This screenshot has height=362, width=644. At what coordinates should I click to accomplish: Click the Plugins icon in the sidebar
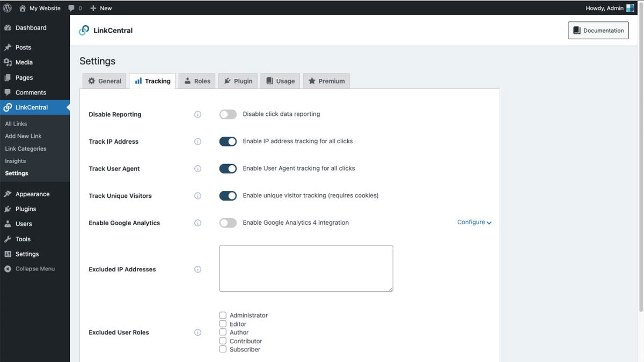click(x=9, y=209)
